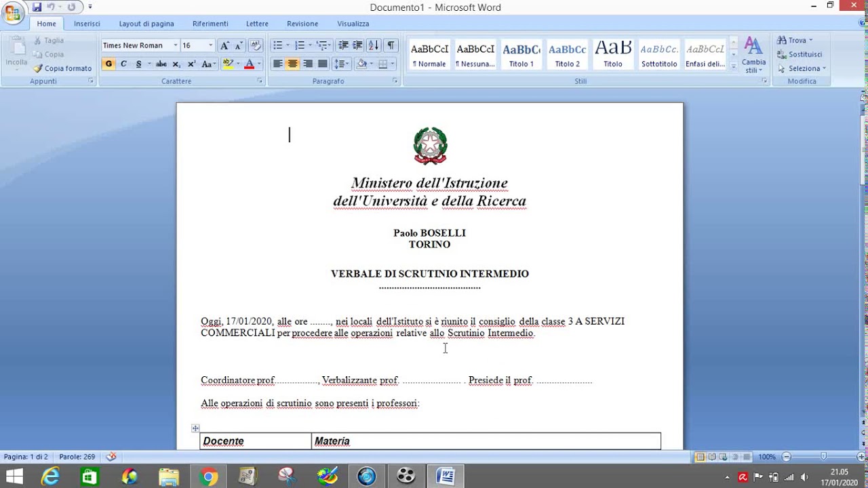Increase paragraph indent

(358, 45)
